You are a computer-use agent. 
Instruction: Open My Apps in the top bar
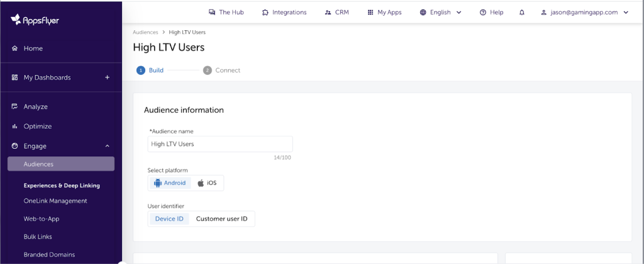tap(384, 12)
